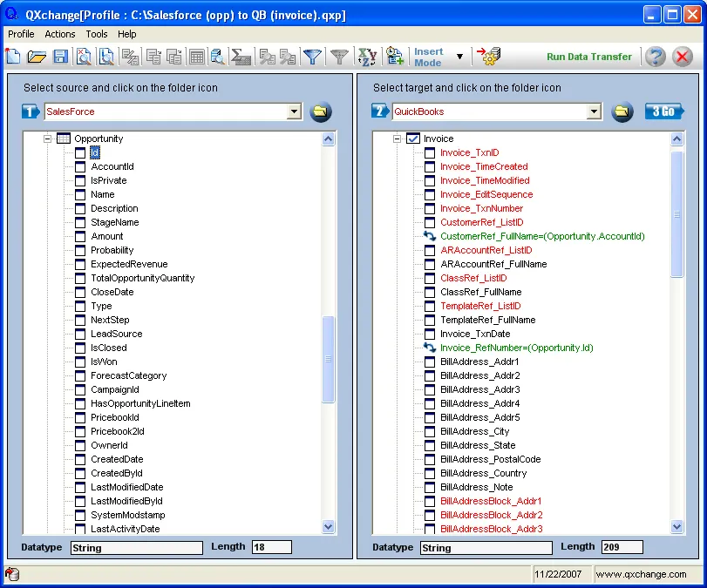
Task: Click the mapping arrows icon beside Invoice_RefNumber
Action: tap(430, 348)
